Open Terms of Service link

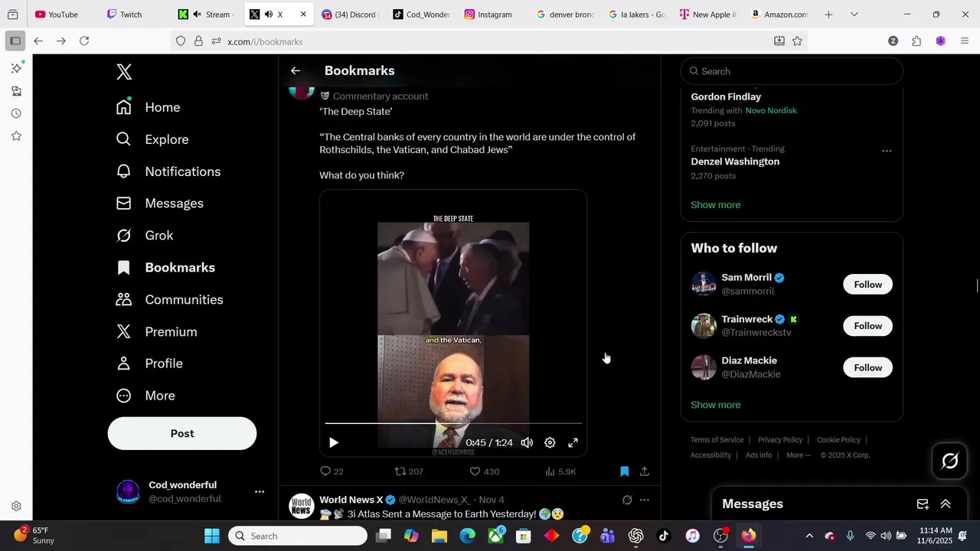pyautogui.click(x=717, y=440)
